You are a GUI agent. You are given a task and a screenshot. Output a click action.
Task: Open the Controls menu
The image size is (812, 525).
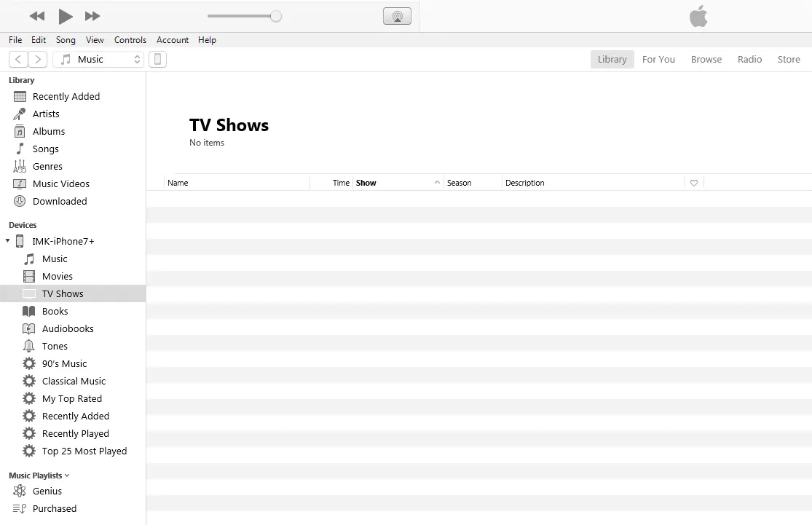click(x=130, y=40)
